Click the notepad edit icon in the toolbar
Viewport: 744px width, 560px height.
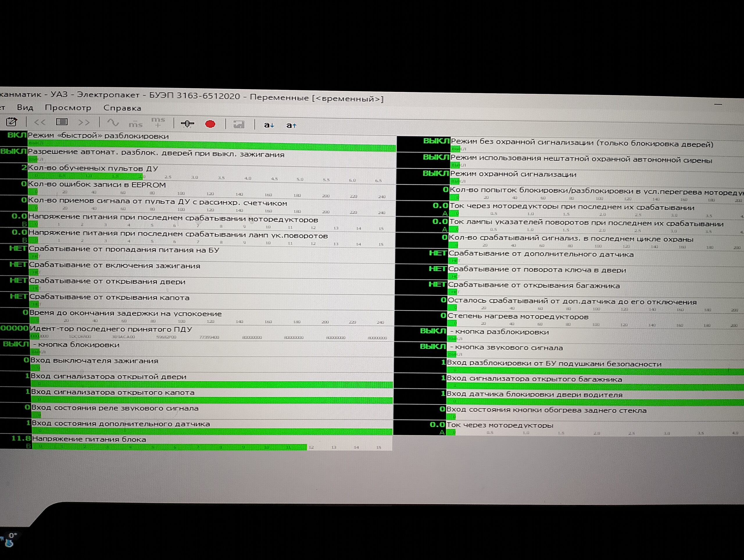11,122
